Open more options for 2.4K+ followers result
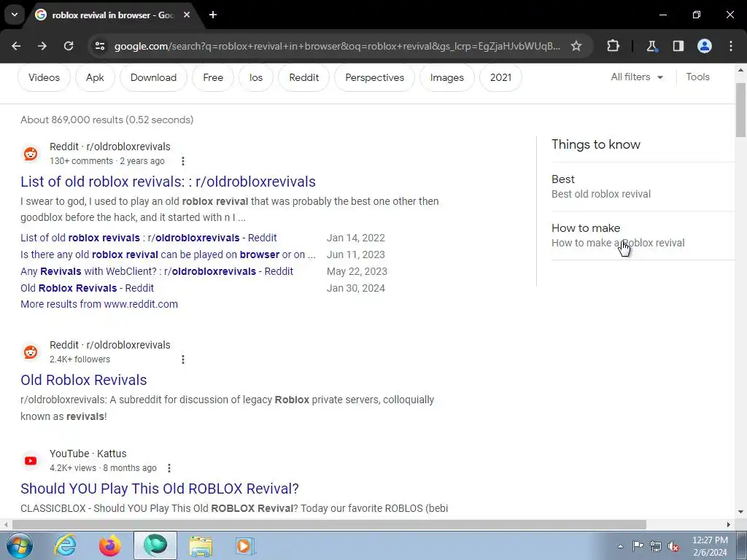The image size is (747, 560). (x=183, y=359)
